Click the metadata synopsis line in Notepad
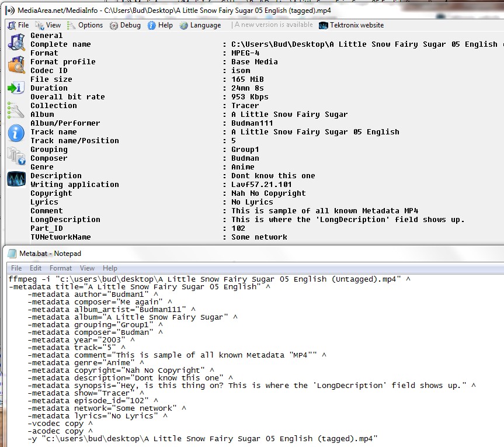Screen dimensions: 504x447 tap(251, 385)
